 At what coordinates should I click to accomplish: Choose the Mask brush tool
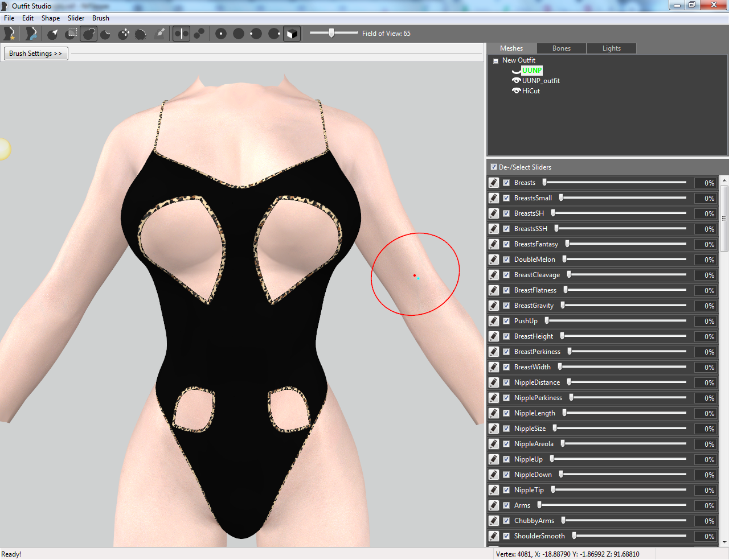coord(71,34)
